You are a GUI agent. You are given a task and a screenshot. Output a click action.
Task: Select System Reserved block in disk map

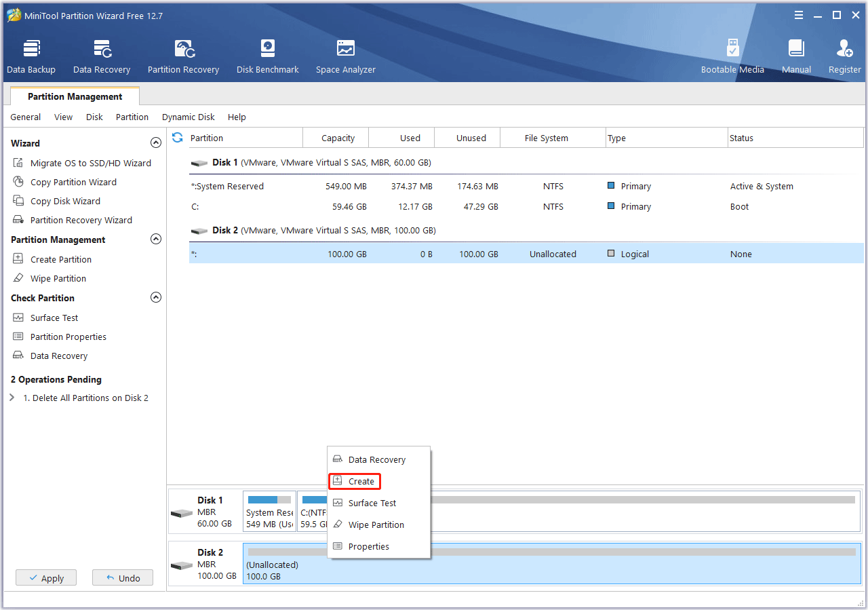270,512
